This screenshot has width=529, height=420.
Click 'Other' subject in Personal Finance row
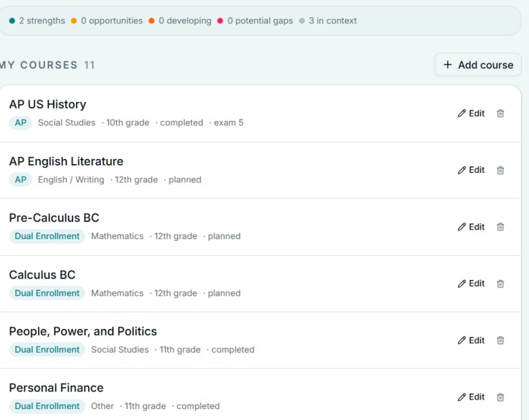tap(103, 406)
